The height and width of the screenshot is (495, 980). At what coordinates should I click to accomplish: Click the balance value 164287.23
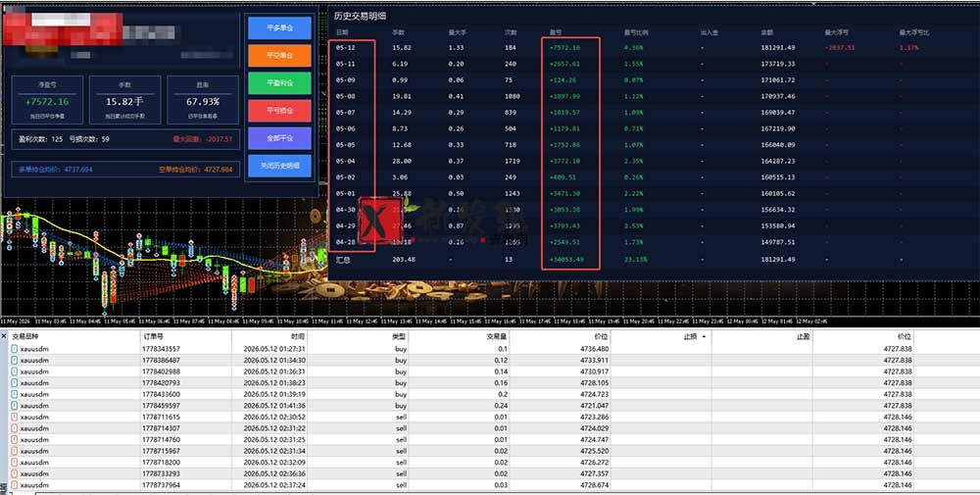777,162
